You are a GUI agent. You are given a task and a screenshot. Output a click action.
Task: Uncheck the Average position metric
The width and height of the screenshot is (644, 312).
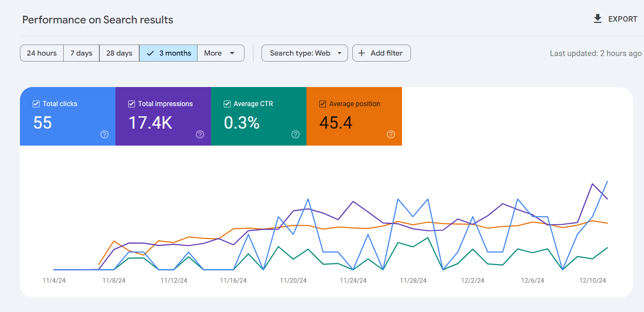(x=323, y=104)
